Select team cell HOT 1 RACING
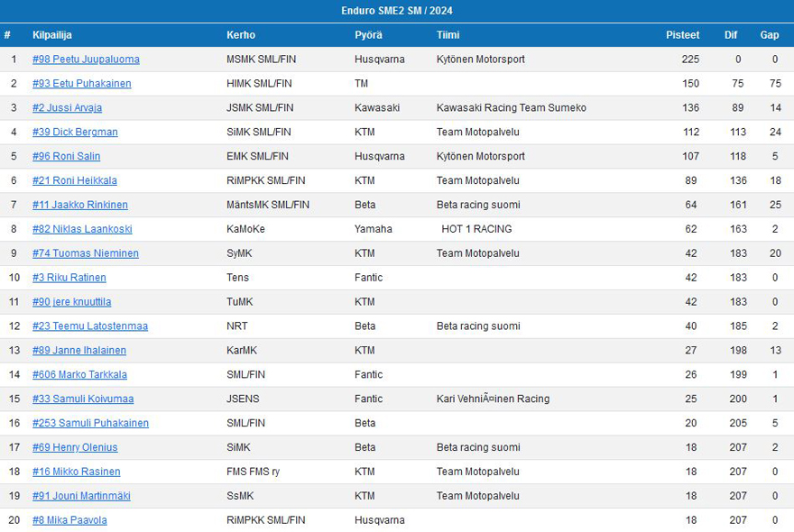Image resolution: width=794 pixels, height=532 pixels. (476, 229)
